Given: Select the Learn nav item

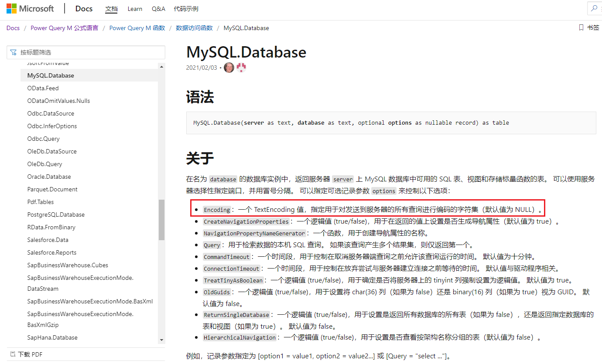Looking at the screenshot, I should pos(135,9).
